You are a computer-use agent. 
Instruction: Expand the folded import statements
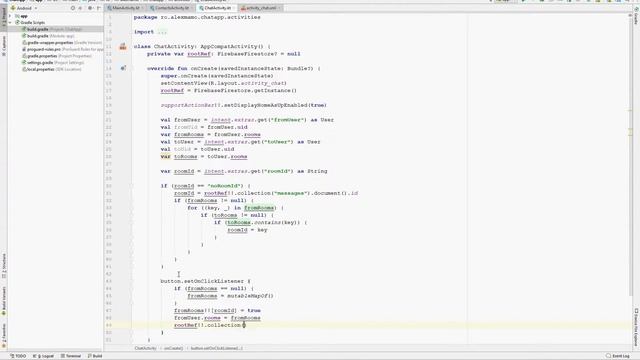click(x=162, y=32)
